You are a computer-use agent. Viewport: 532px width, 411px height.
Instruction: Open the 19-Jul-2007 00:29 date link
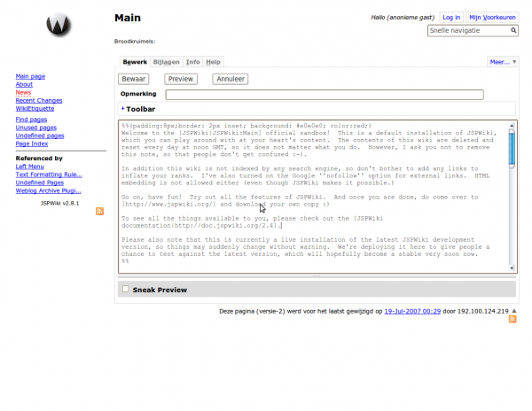(x=412, y=311)
